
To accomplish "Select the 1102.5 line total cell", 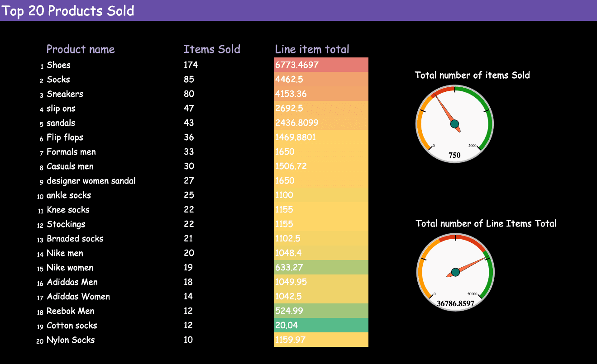I will coord(321,239).
